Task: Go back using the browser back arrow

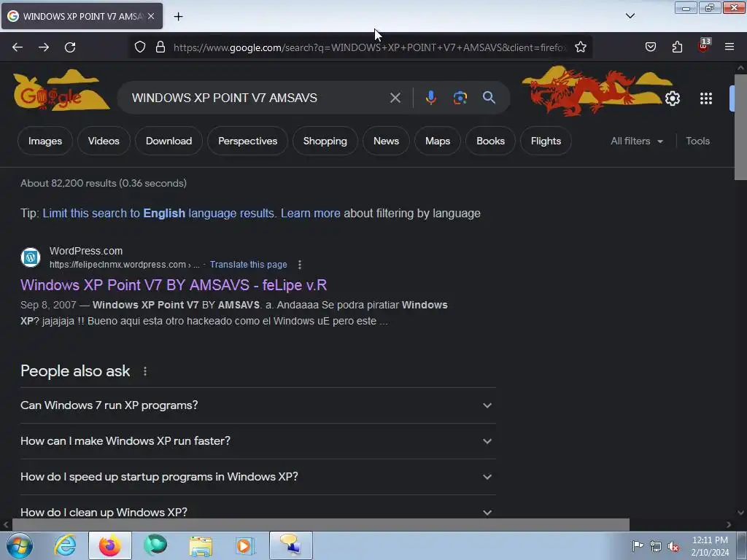Action: click(x=18, y=47)
